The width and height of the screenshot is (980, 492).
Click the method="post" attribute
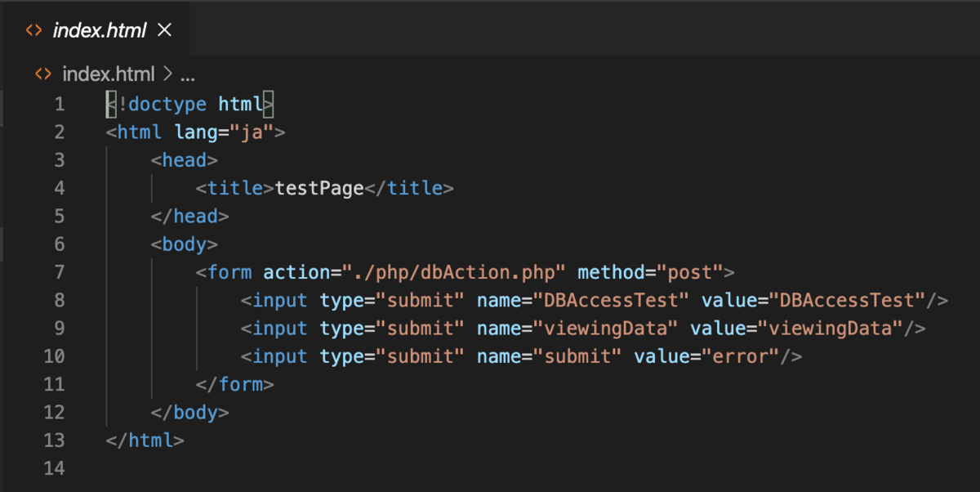point(651,272)
